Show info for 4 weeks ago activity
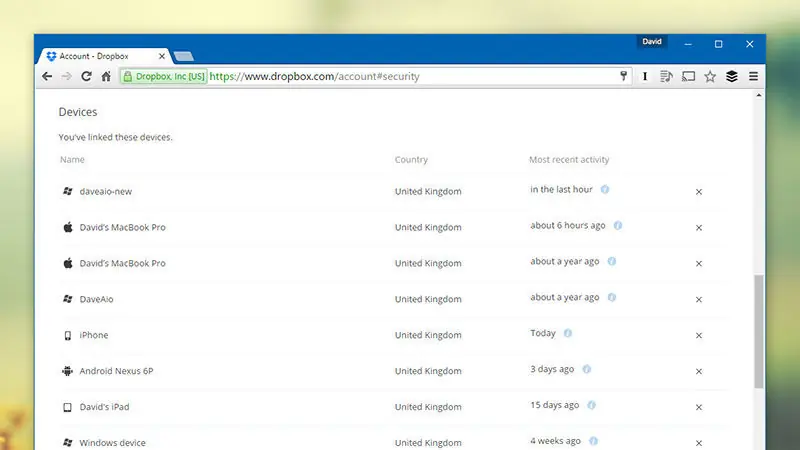 pos(593,441)
